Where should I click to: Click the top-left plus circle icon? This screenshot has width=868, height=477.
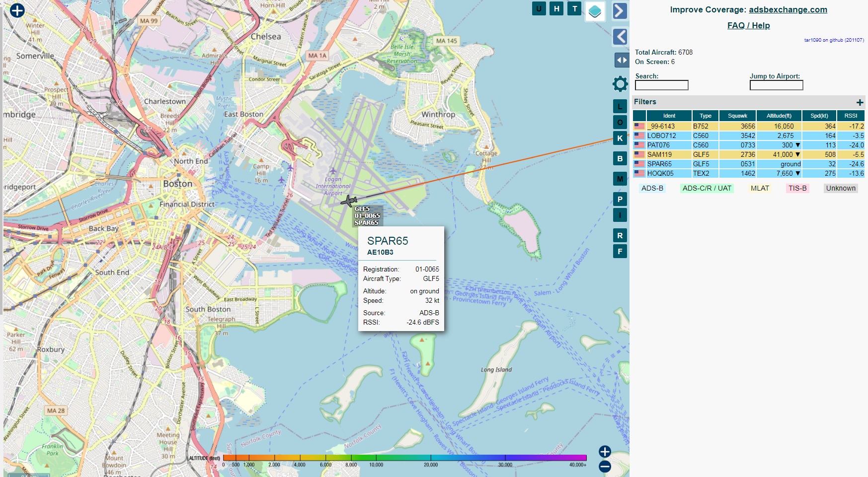pos(17,10)
